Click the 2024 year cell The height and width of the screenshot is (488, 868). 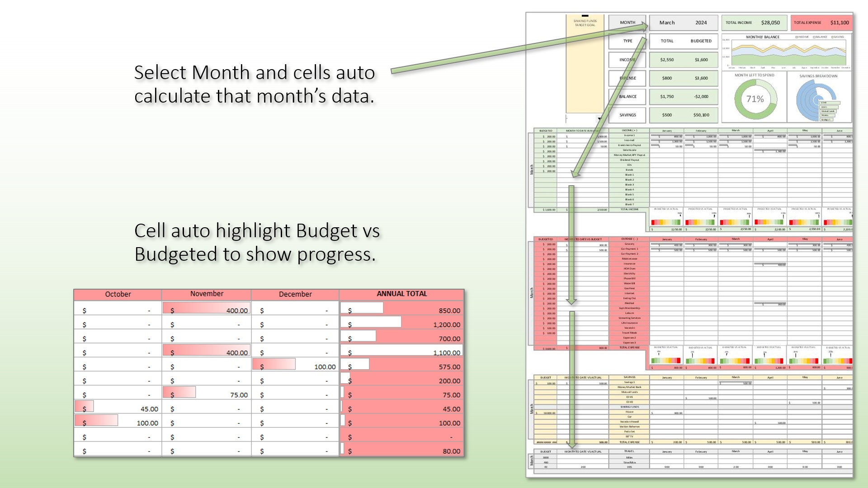coord(701,23)
